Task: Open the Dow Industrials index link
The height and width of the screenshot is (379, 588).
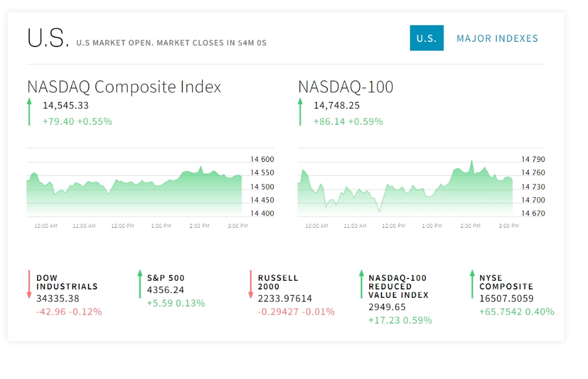Action: [x=67, y=282]
